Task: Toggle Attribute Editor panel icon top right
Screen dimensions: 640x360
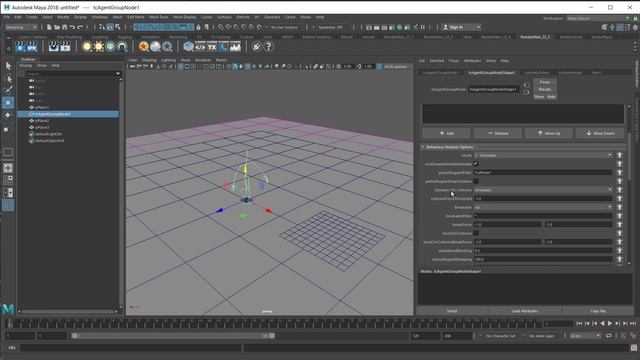Action: pos(620,27)
